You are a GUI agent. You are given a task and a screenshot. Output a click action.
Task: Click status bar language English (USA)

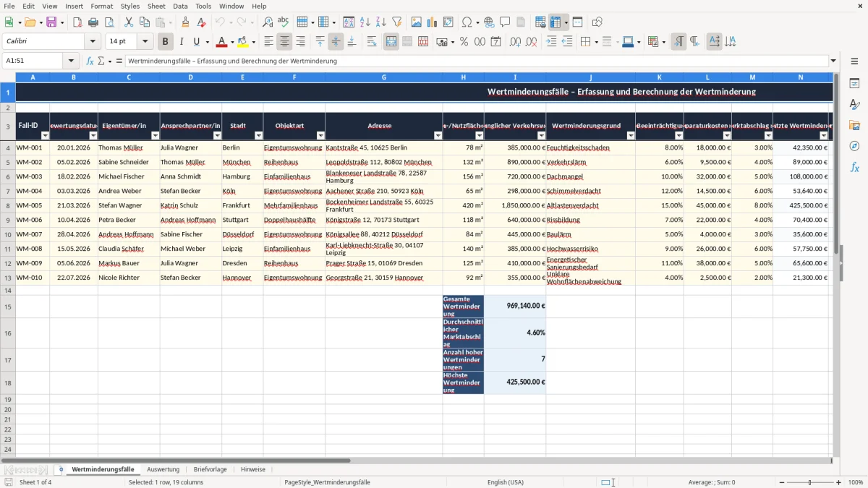pyautogui.click(x=506, y=482)
